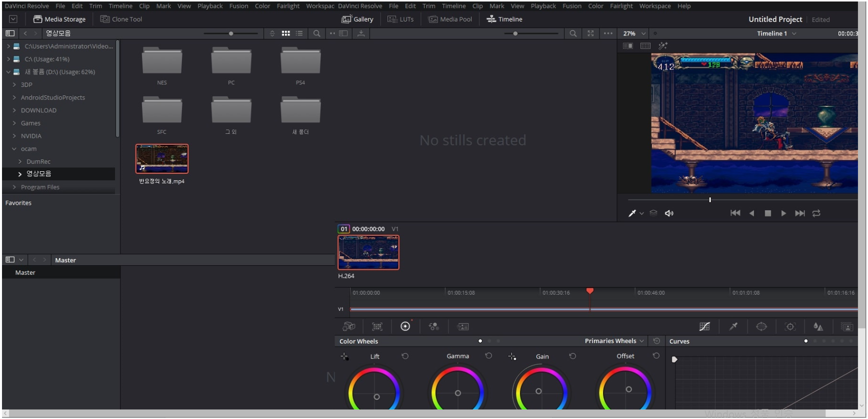Open sort options in Media Storage
Image resolution: width=868 pixels, height=419 pixels.
coord(272,33)
